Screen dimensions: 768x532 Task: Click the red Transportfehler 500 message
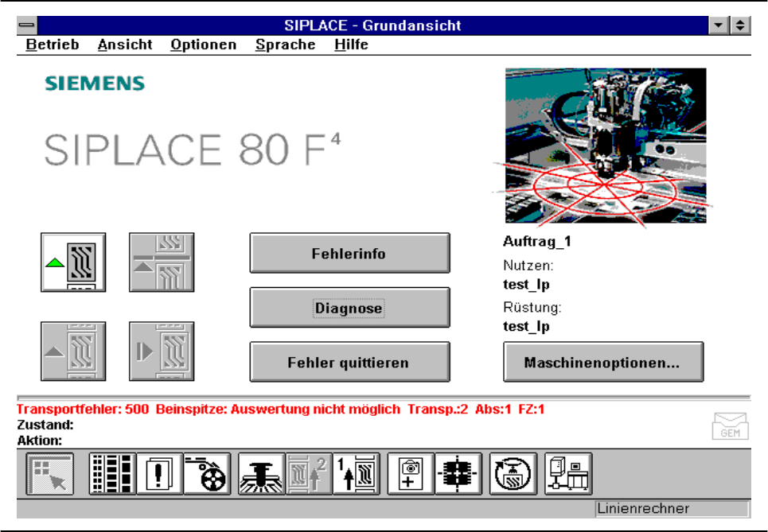pos(280,410)
